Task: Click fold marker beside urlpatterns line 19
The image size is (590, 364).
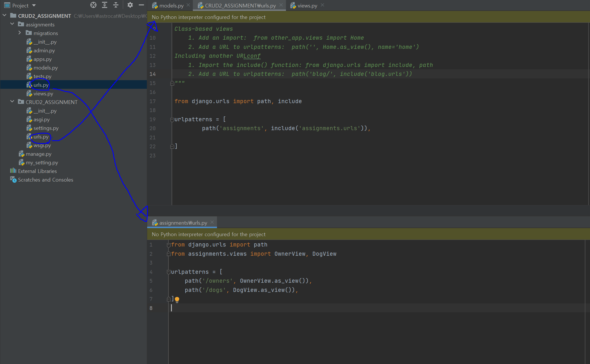Action: pos(172,120)
